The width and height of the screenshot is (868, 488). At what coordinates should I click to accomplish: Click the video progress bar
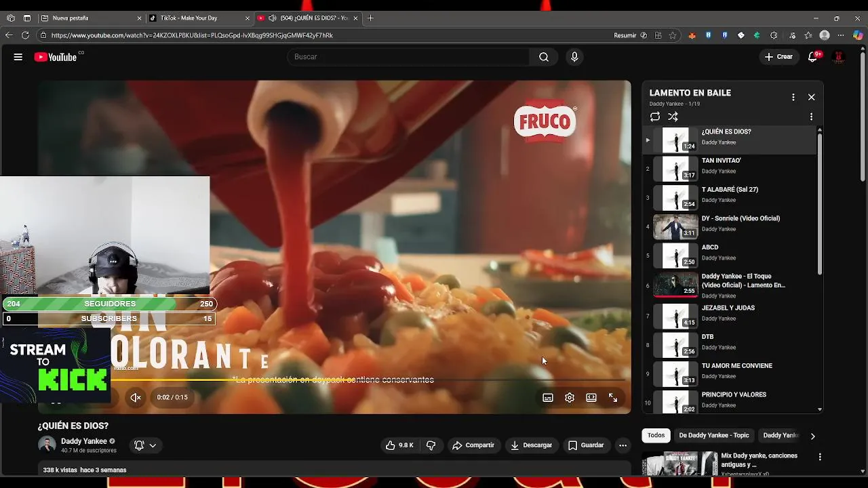[334, 381]
